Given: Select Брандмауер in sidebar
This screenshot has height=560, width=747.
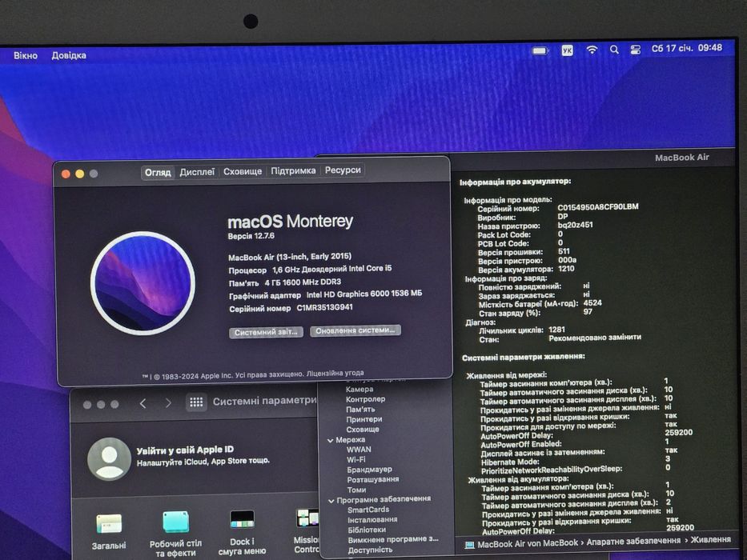Looking at the screenshot, I should coord(370,470).
